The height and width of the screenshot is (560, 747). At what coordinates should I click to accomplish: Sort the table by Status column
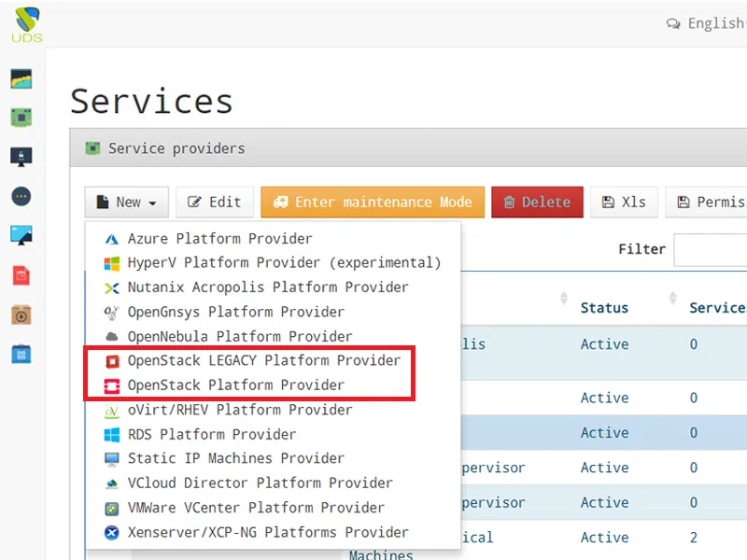coord(604,308)
